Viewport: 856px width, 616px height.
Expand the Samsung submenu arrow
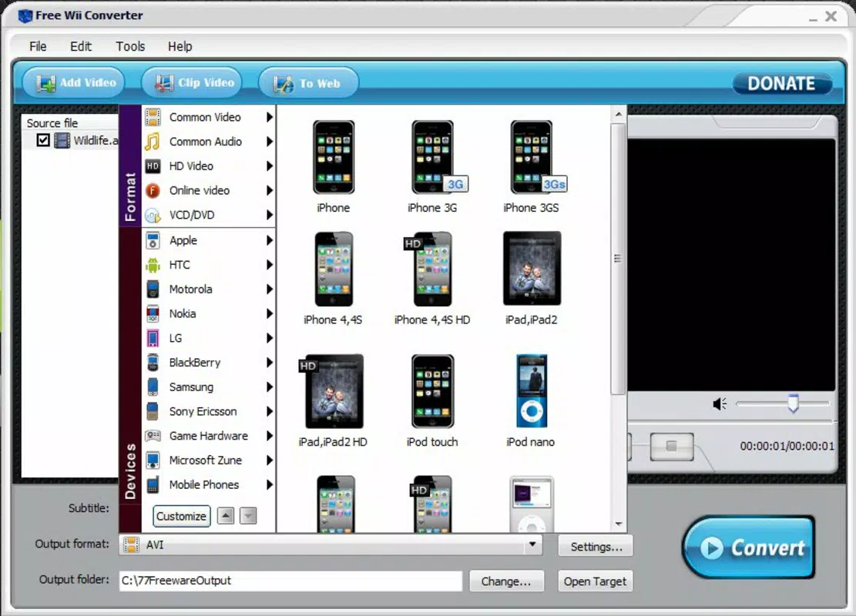[270, 387]
